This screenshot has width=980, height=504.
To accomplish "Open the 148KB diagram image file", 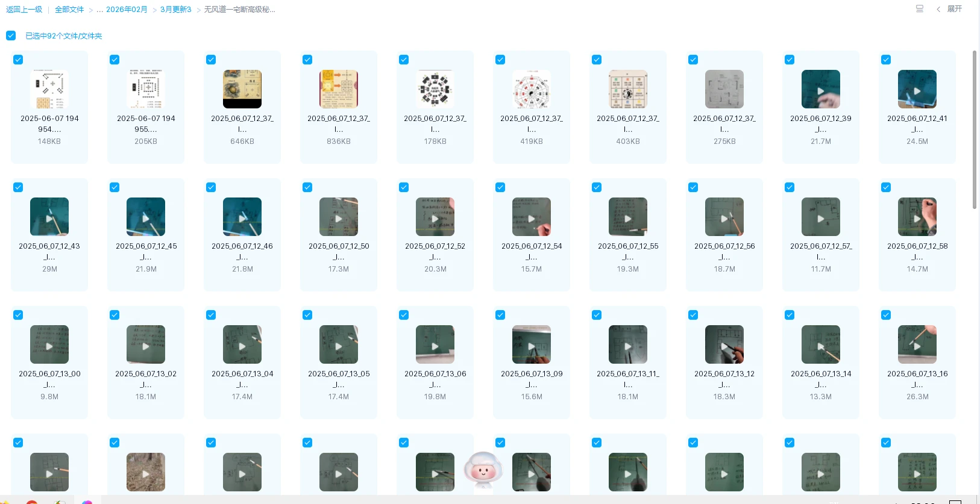I will 49,89.
